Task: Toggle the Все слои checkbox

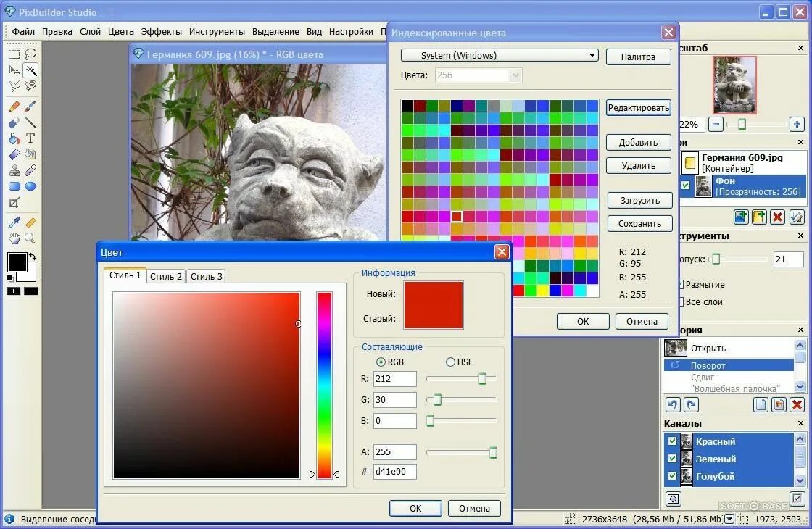Action: [x=681, y=301]
